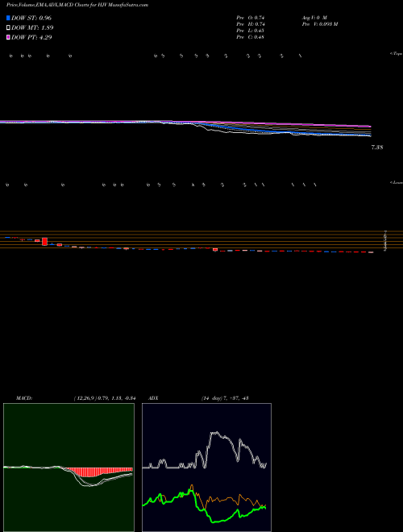Click the 'Avg V: 0 M' value
The height and width of the screenshot is (532, 403).
(315, 17)
